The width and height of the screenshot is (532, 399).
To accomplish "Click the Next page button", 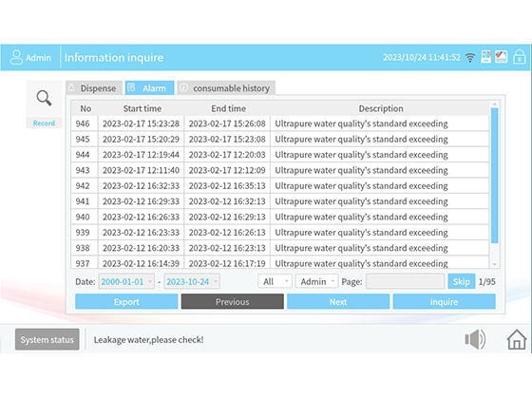I will coord(338,302).
